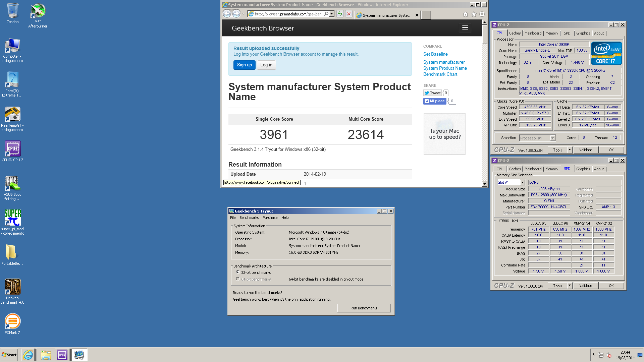Click the CPU-Z taskbar icon
This screenshot has width=644, height=362.
coord(62,355)
